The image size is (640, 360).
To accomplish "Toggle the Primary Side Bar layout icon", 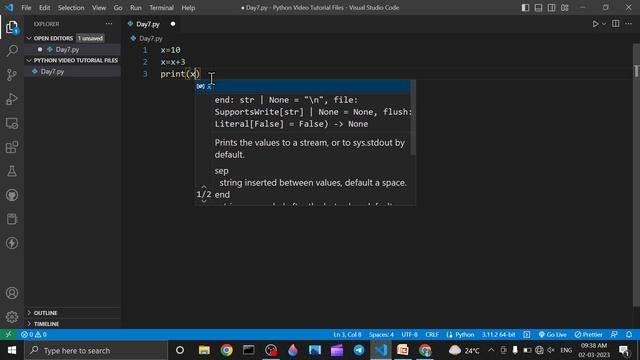I will [x=525, y=8].
